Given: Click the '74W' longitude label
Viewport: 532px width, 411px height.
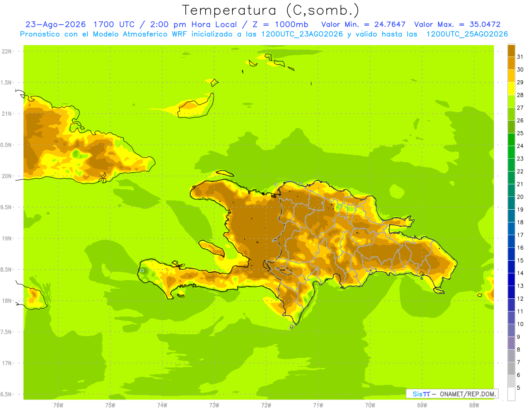Looking at the screenshot, I should pos(162,405).
